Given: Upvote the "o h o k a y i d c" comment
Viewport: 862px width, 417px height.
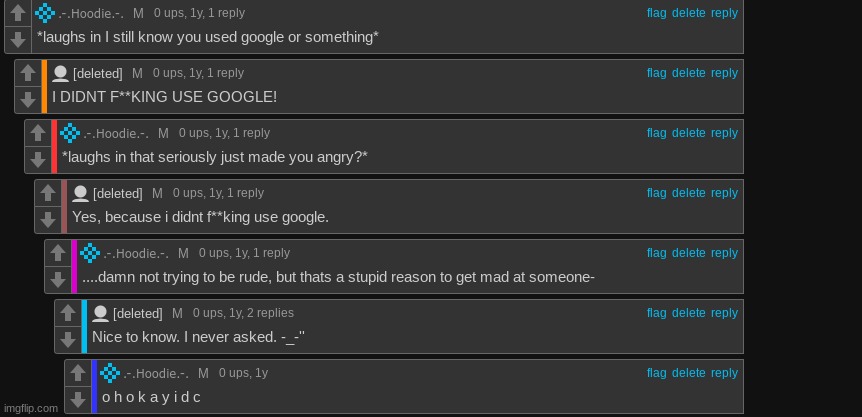Looking at the screenshot, I should (x=78, y=373).
